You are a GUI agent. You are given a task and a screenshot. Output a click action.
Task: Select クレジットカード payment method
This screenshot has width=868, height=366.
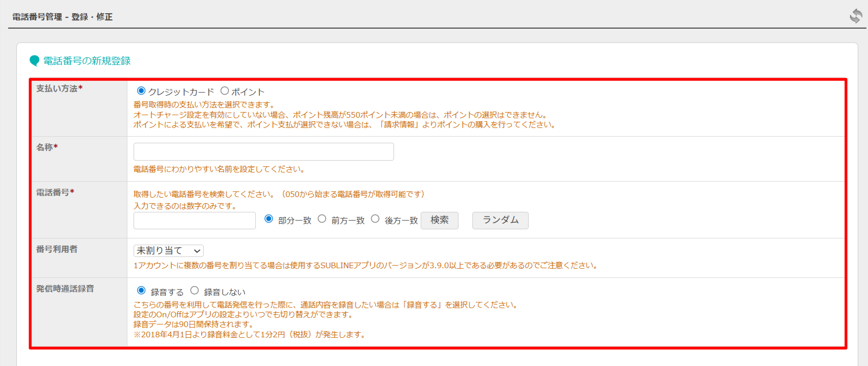pyautogui.click(x=141, y=91)
